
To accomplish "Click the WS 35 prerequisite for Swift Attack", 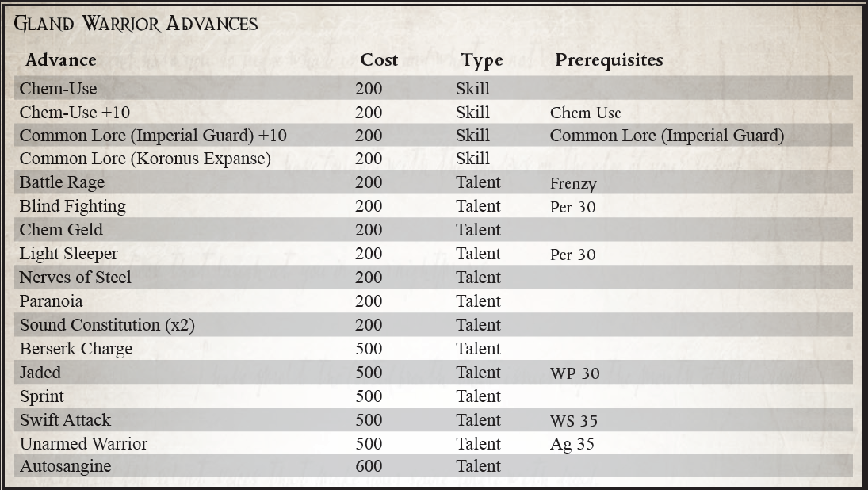I will 573,421.
